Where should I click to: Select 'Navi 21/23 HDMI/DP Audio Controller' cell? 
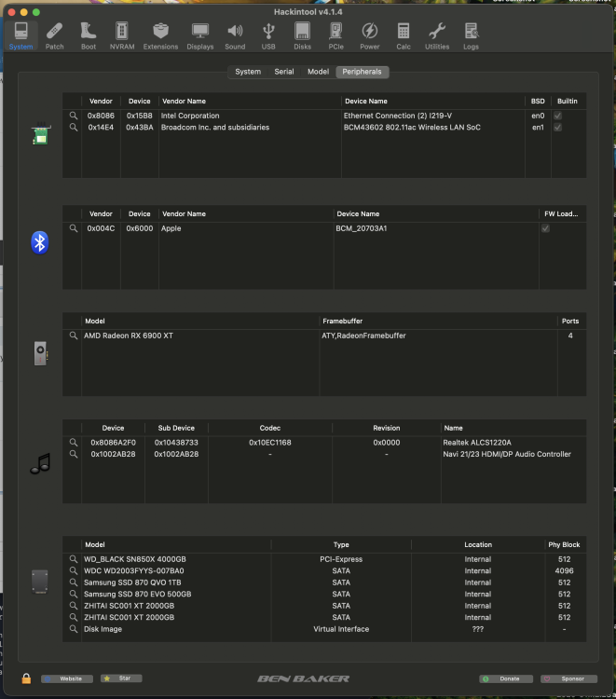[x=507, y=454]
